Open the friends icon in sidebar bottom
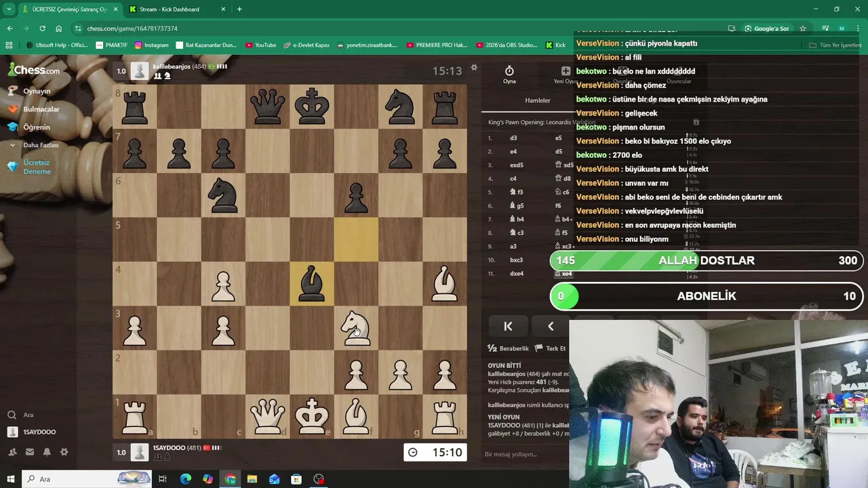This screenshot has height=488, width=868. click(12, 452)
